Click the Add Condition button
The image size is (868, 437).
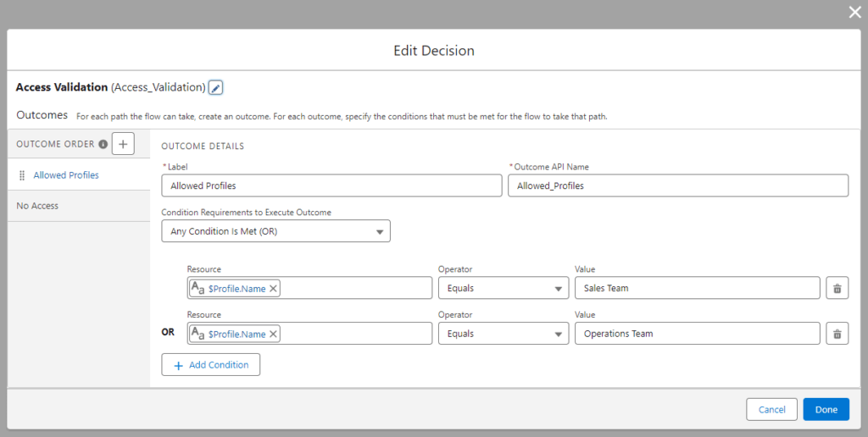pos(211,365)
